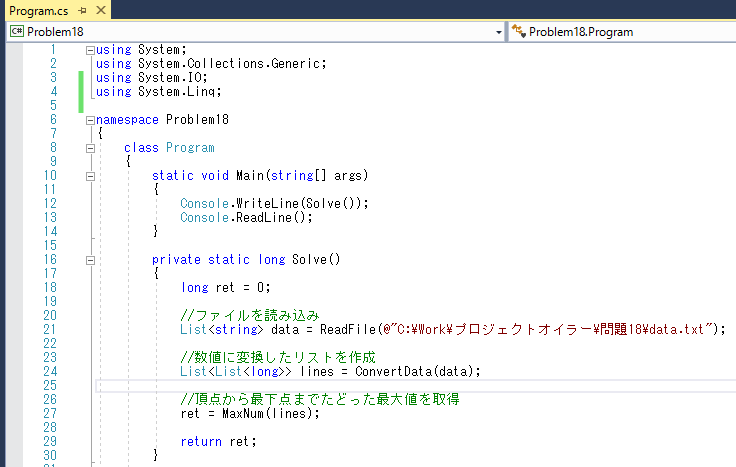Viewport: 736px width, 467px height.
Task: Collapse the using directives block
Action: coord(91,50)
